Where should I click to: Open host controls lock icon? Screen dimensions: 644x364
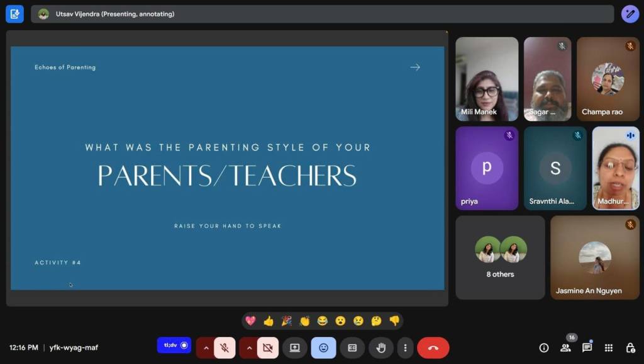[630, 348]
